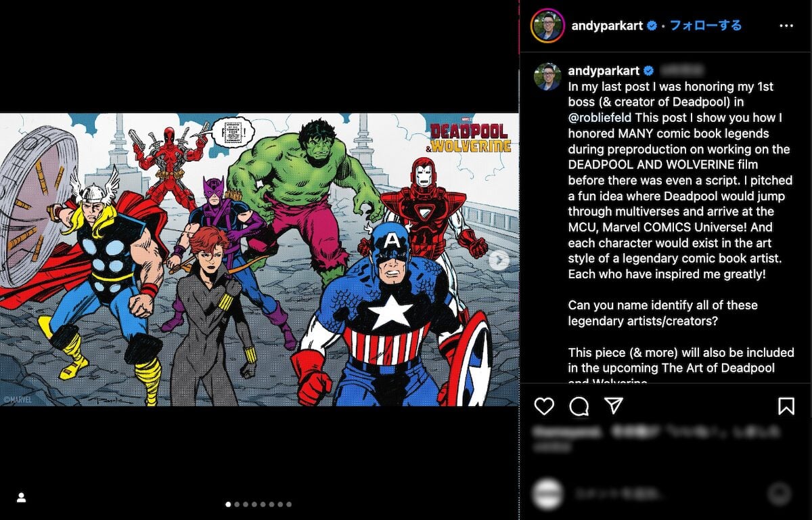
Task: Open comments with the speech bubble icon
Action: tap(579, 406)
